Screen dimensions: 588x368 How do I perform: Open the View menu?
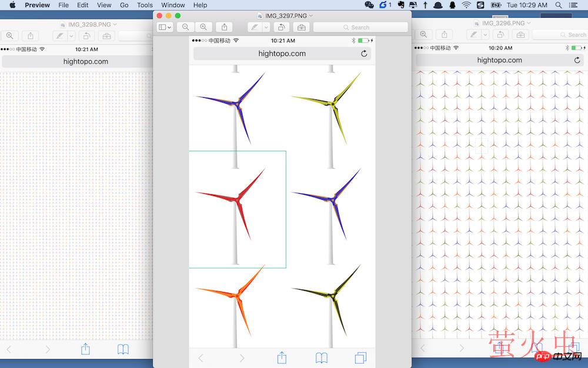coord(104,5)
